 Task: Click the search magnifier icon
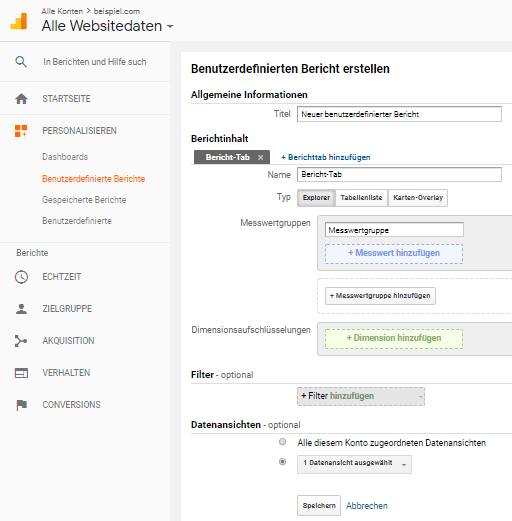coord(21,62)
